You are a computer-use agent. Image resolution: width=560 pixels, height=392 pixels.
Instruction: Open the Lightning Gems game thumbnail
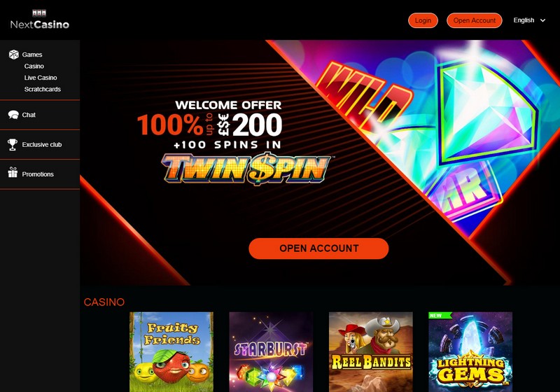tap(470, 352)
